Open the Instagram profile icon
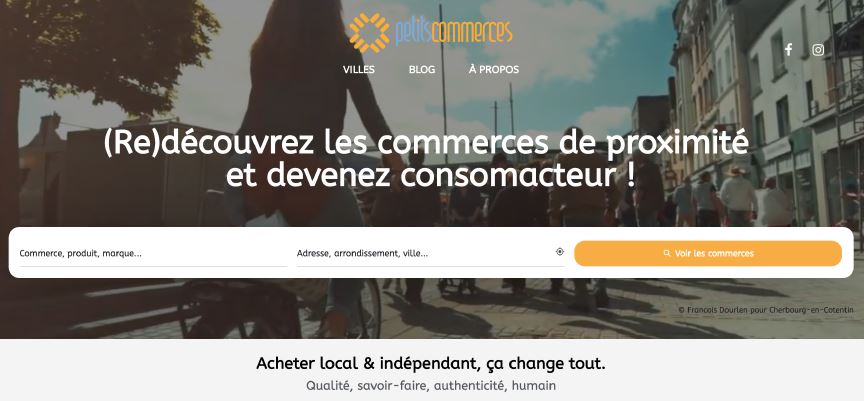 tap(818, 50)
